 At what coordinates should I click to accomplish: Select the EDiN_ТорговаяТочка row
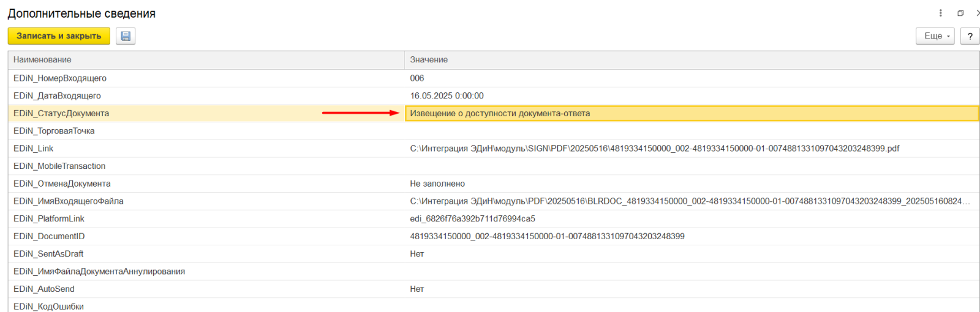click(494, 131)
